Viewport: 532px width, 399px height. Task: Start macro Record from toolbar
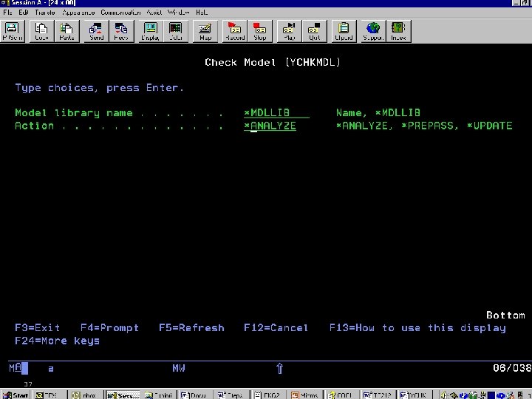coord(235,31)
